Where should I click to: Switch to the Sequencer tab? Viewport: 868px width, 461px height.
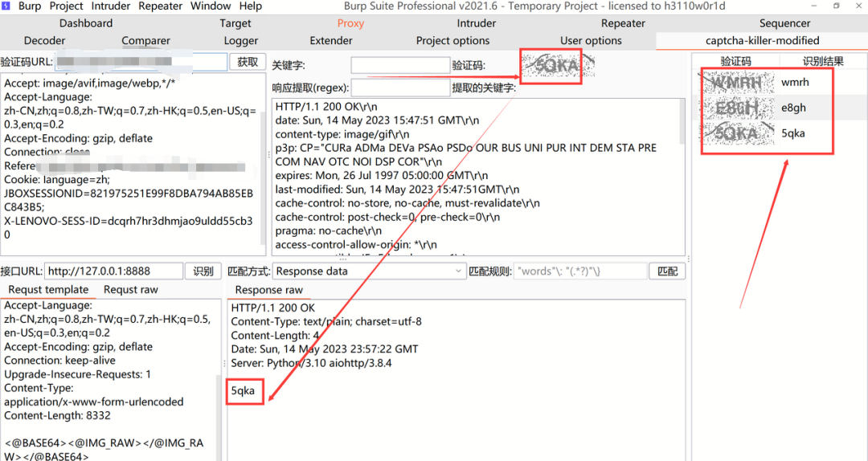point(784,23)
